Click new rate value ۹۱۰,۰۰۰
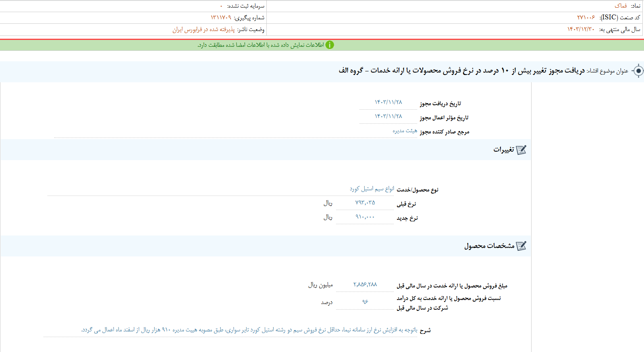This screenshot has height=352, width=644. click(x=365, y=217)
